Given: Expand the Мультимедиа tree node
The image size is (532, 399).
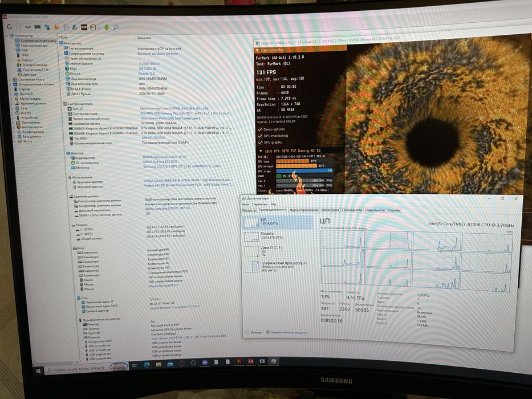Looking at the screenshot, I should pyautogui.click(x=11, y=99).
